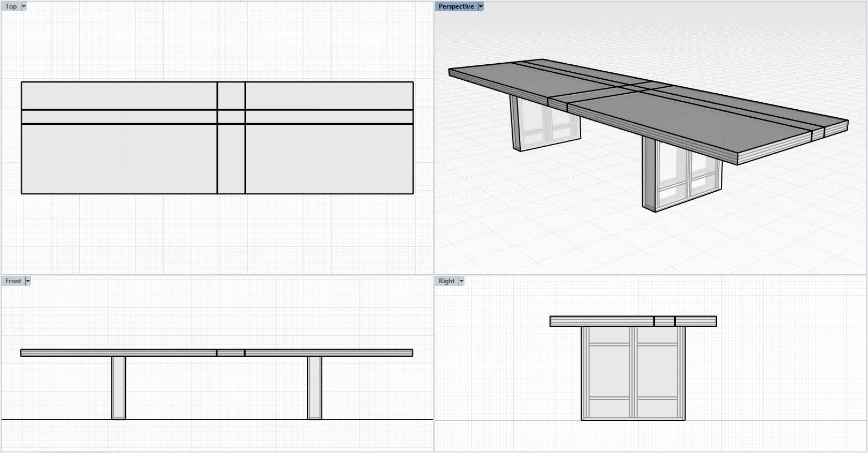Select the left leg in Front view
Screen dimensions: 868x453
[119, 388]
